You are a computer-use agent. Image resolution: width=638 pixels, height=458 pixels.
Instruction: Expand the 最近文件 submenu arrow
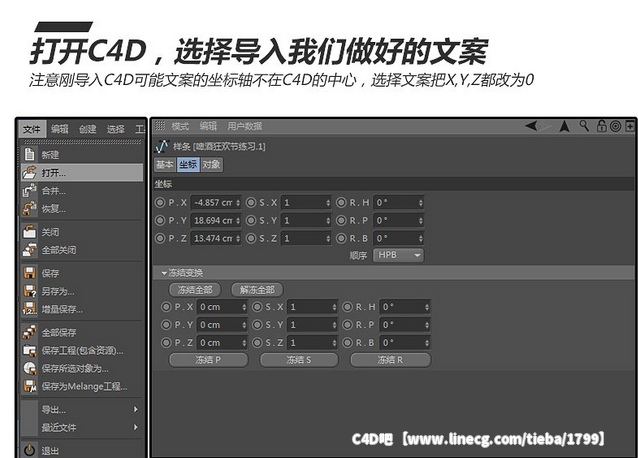point(136,427)
